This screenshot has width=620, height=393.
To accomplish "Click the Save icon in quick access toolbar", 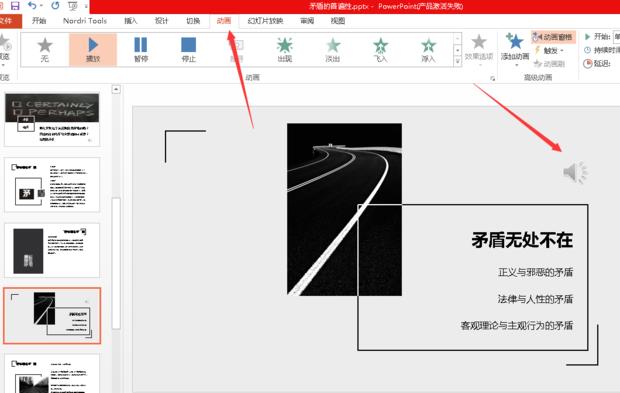I will point(15,6).
